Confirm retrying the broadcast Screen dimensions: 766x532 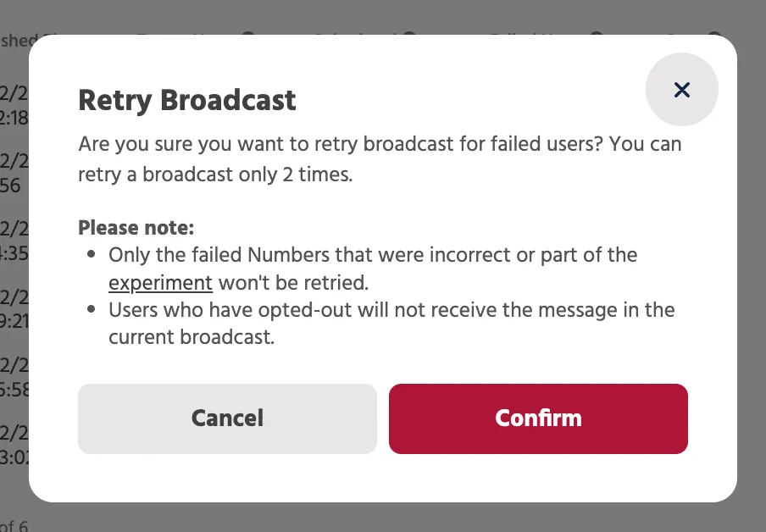click(x=538, y=418)
